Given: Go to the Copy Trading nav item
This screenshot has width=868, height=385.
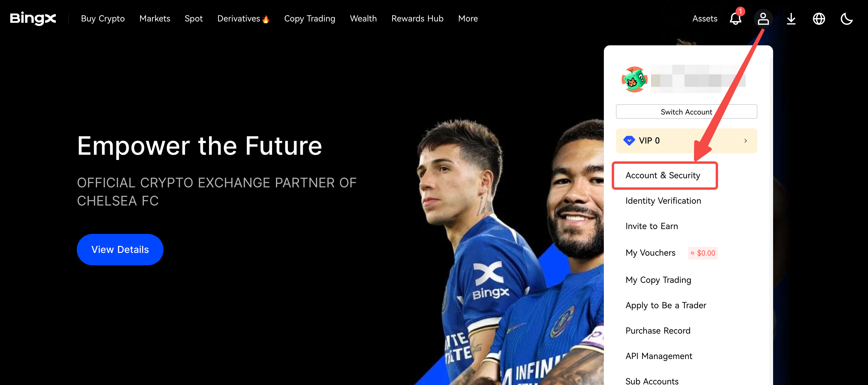Looking at the screenshot, I should point(310,18).
